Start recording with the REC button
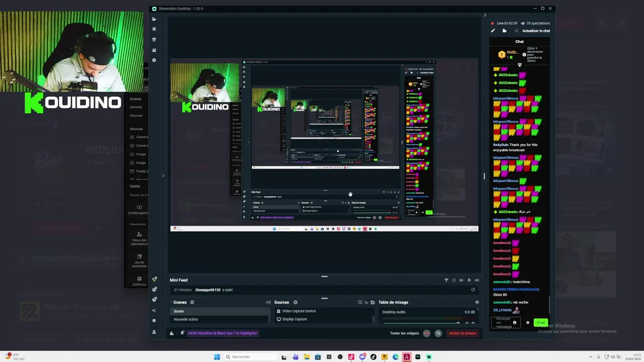This screenshot has width=644, height=362. pyautogui.click(x=427, y=333)
